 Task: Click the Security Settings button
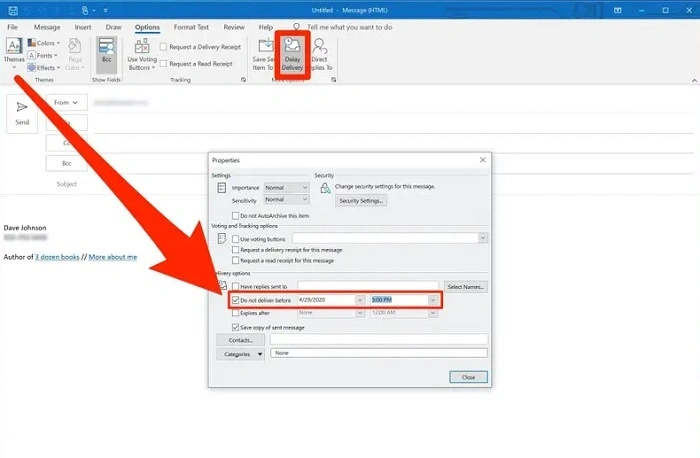(361, 201)
